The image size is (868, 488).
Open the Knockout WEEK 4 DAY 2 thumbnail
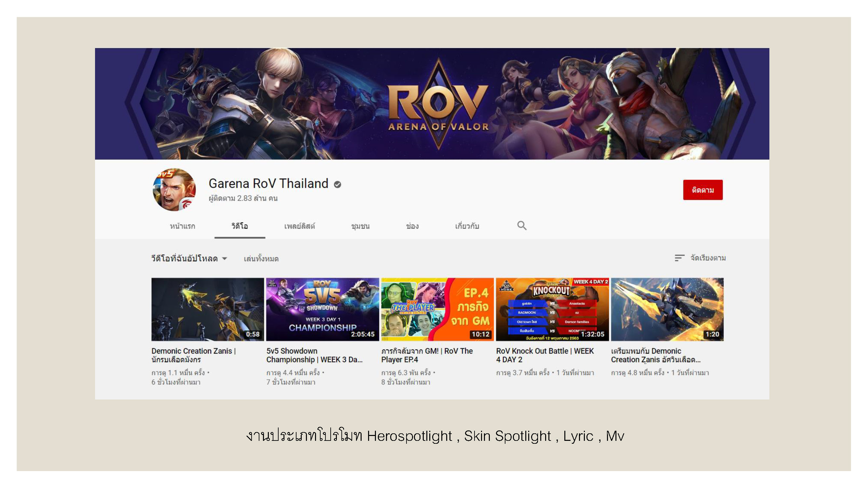coord(552,309)
